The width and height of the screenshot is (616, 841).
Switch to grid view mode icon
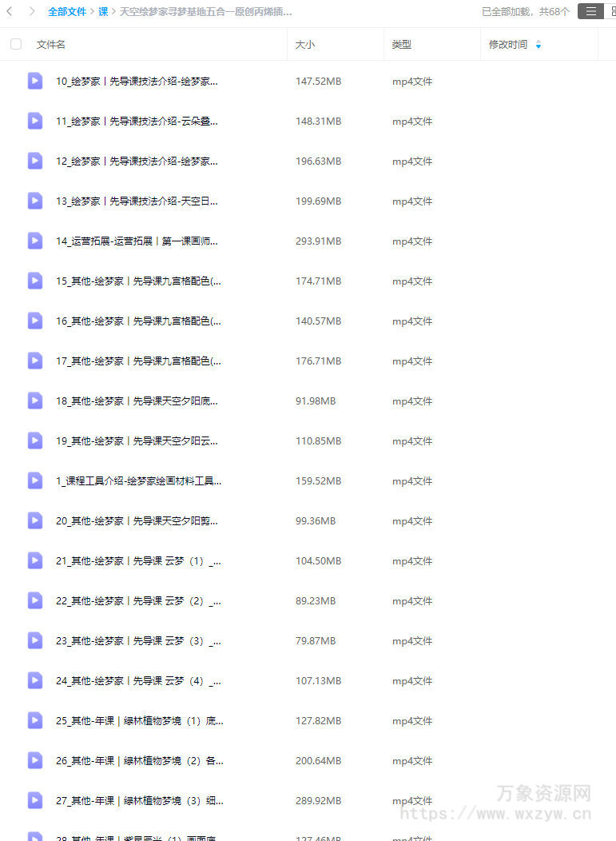[611, 11]
